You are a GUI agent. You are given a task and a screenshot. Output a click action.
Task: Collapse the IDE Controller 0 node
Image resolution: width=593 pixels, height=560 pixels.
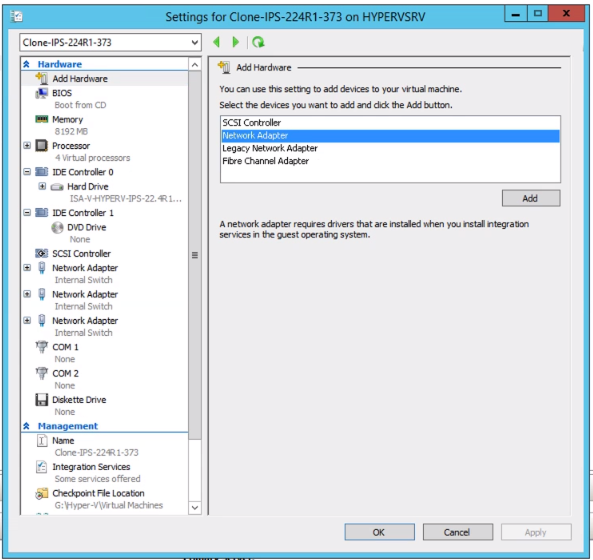(27, 172)
